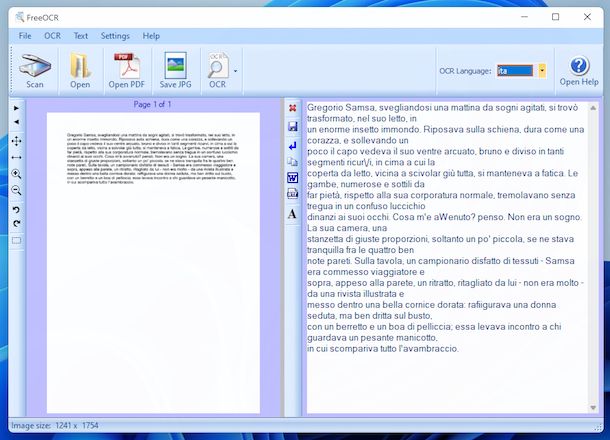Open an image with the Open folder icon
The width and height of the screenshot is (610, 440).
pos(80,71)
